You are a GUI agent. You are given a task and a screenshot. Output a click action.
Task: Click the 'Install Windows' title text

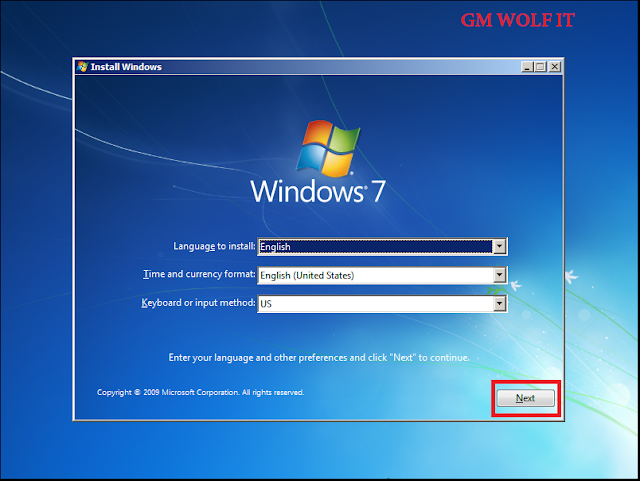(126, 67)
